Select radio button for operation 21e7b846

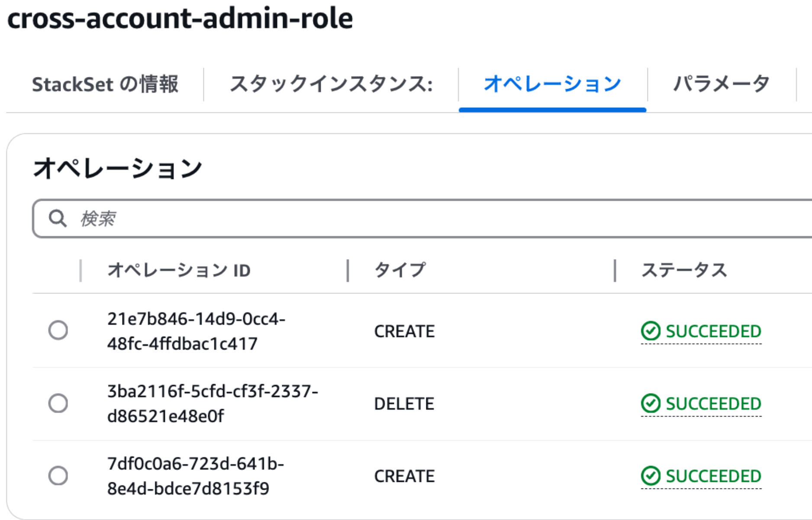pos(58,330)
